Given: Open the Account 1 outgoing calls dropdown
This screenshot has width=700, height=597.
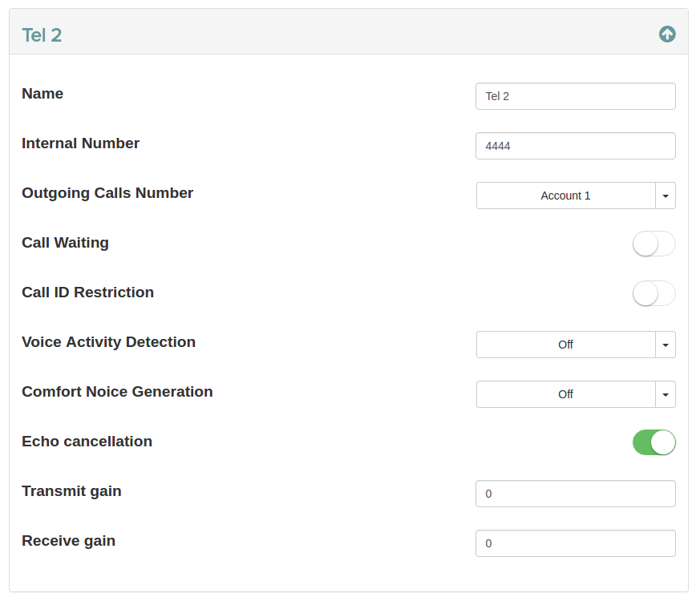Looking at the screenshot, I should coord(565,196).
